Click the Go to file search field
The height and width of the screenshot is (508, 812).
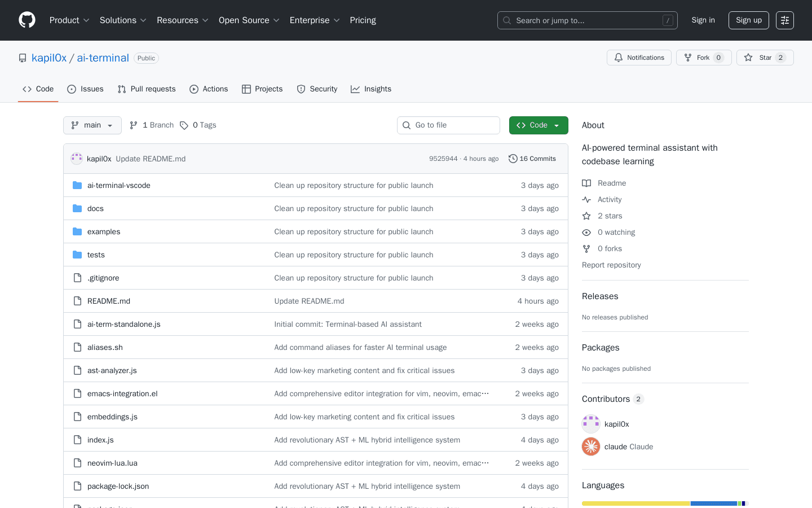[448, 125]
